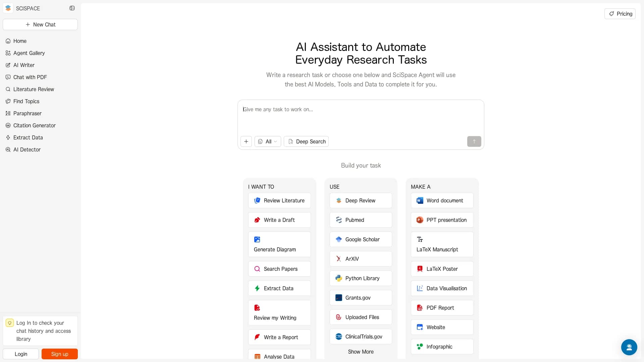
Task: Open AI Writer from the sidebar
Action: 40,65
